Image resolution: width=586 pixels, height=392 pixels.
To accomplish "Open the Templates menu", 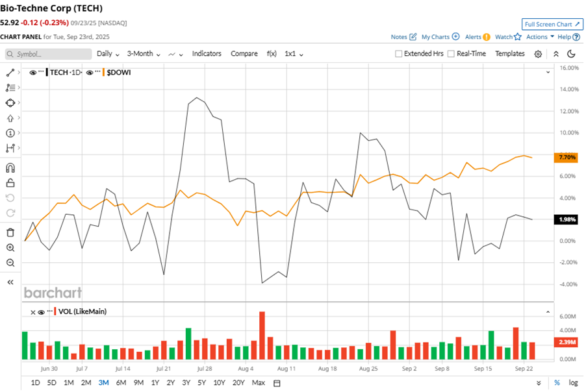I will tap(510, 54).
